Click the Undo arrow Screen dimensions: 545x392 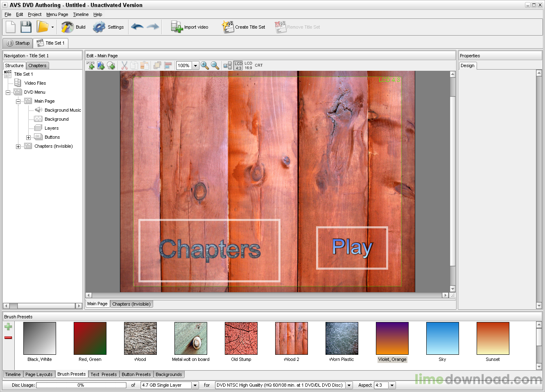137,27
